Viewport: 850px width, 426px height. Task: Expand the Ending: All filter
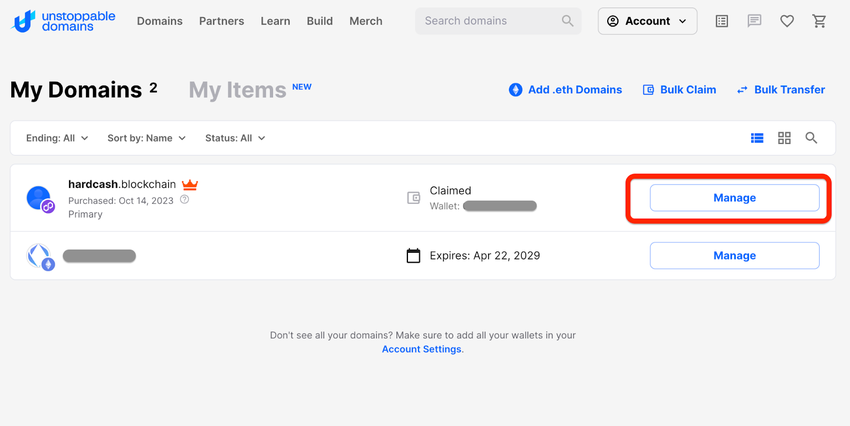coord(57,138)
